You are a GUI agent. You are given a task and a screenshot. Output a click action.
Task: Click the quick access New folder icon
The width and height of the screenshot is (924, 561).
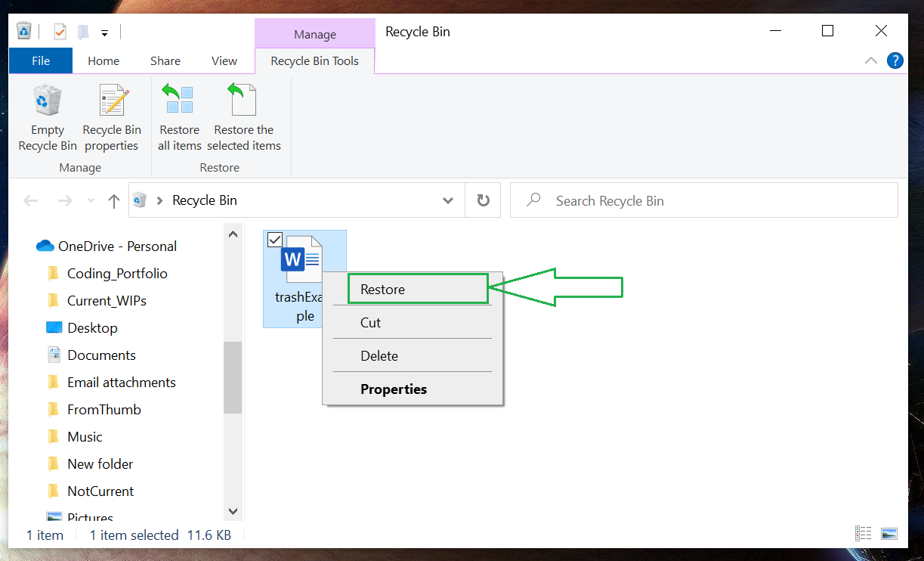coord(83,32)
